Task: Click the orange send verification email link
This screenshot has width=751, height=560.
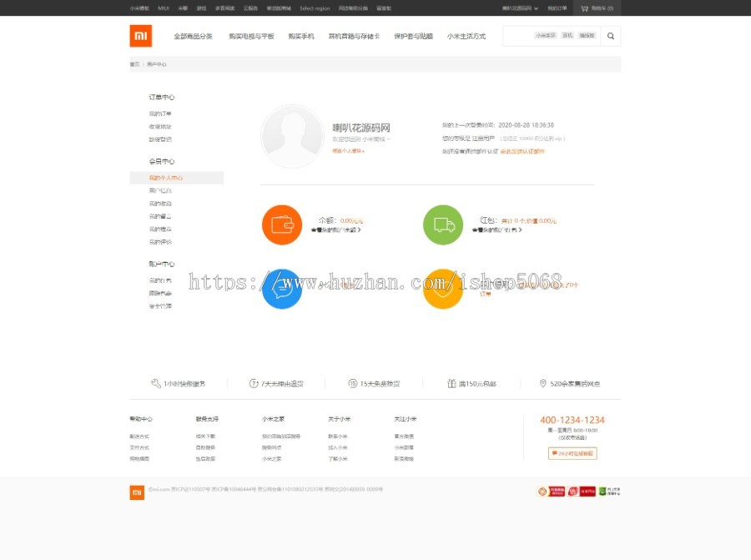Action: (x=522, y=151)
